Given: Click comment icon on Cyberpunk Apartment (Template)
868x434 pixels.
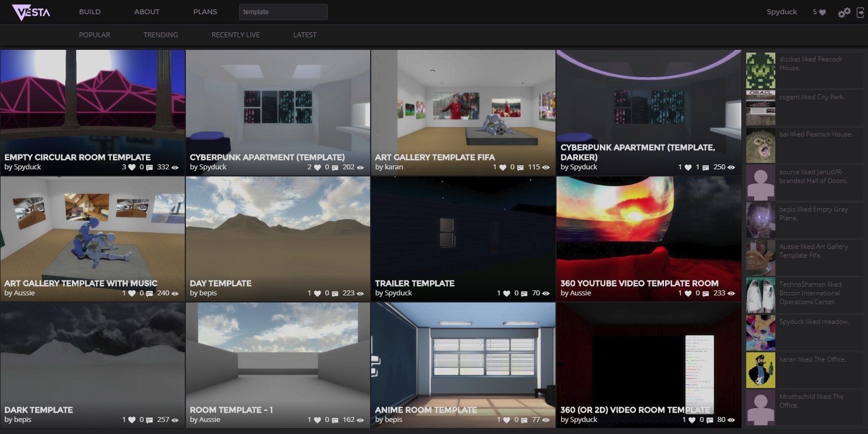Looking at the screenshot, I should (x=335, y=168).
